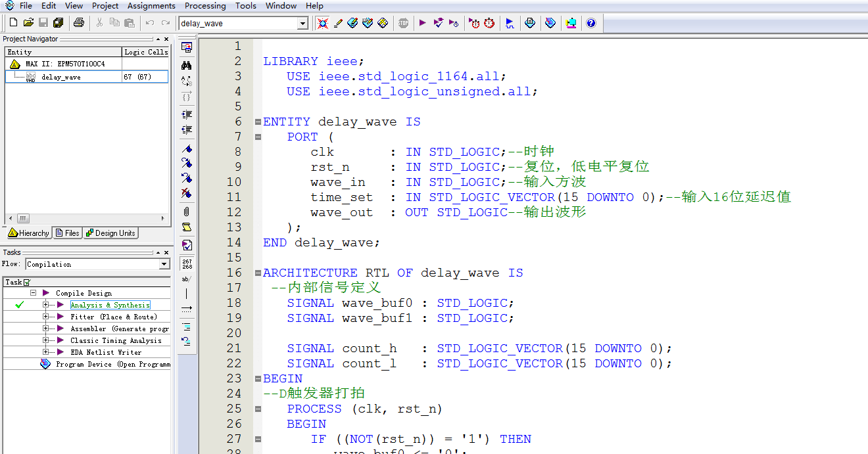Open the Flow Compilation dropdown

click(164, 264)
